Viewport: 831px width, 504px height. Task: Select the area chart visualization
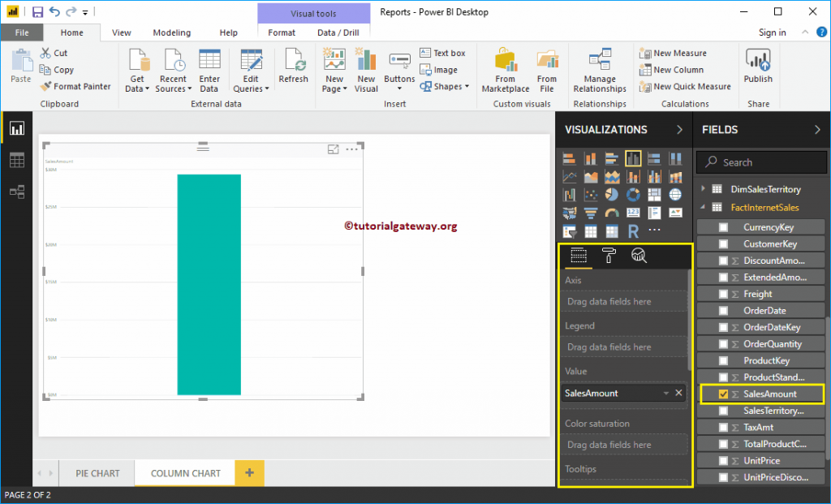click(x=591, y=176)
